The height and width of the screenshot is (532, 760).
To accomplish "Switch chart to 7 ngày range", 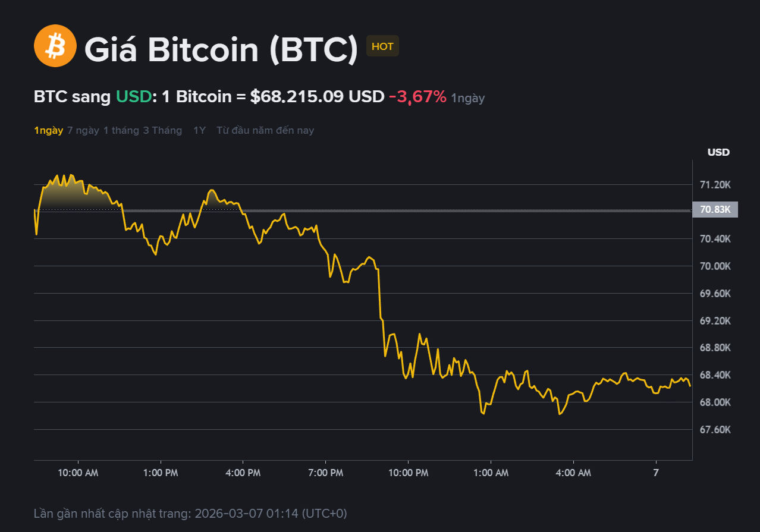I will click(x=83, y=130).
